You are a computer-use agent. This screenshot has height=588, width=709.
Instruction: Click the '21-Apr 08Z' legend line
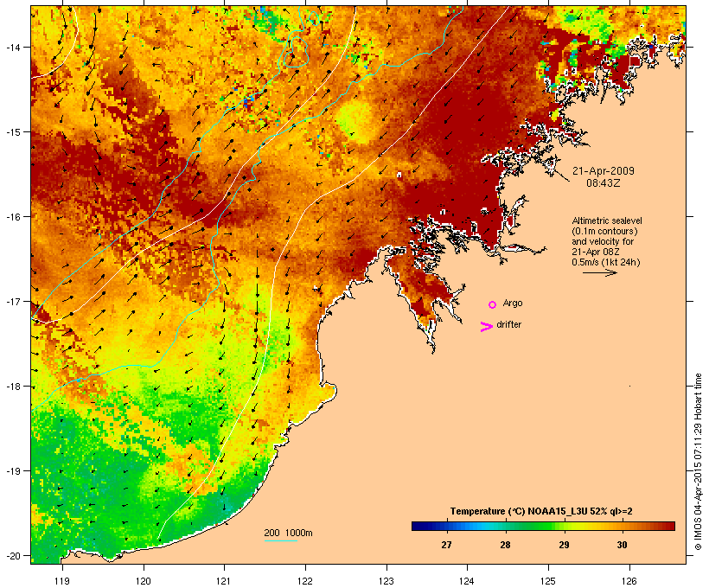point(596,252)
